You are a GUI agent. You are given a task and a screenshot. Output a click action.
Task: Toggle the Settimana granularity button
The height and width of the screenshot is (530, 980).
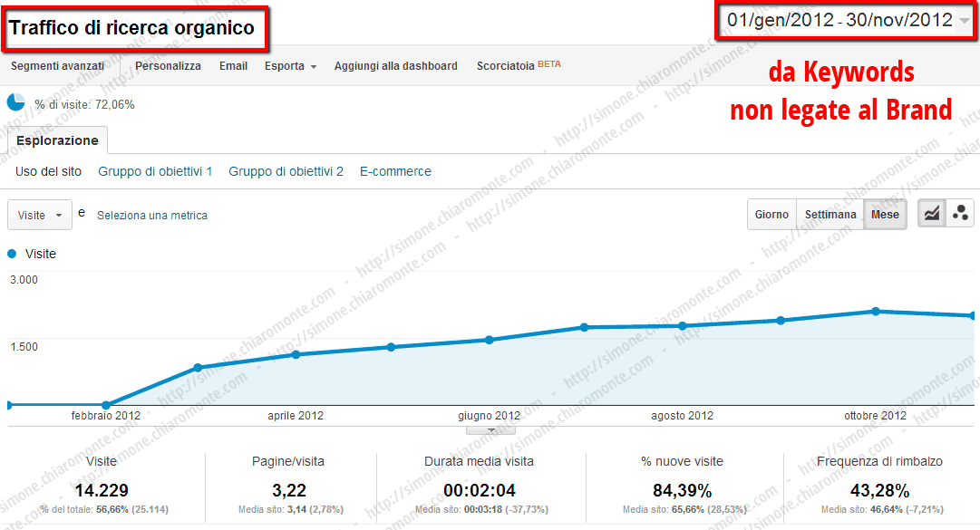coord(830,214)
